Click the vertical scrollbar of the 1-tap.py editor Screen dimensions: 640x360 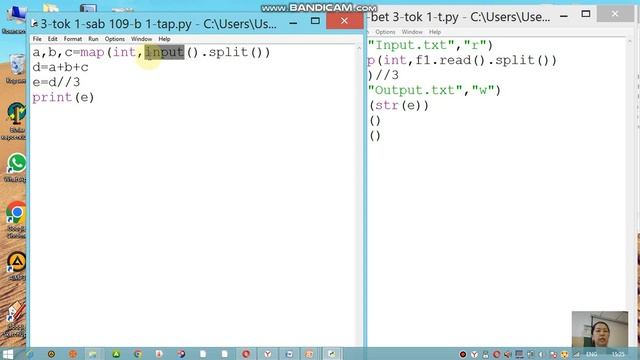[x=359, y=195]
